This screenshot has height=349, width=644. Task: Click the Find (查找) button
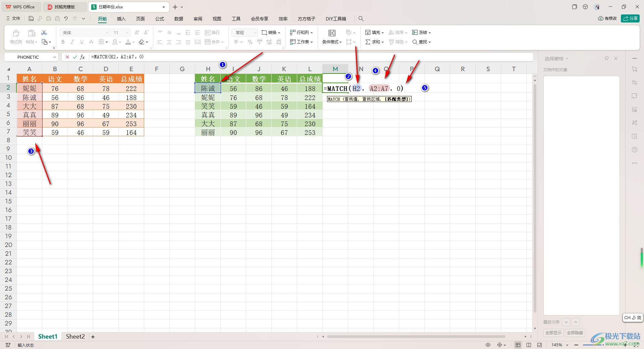click(x=421, y=42)
